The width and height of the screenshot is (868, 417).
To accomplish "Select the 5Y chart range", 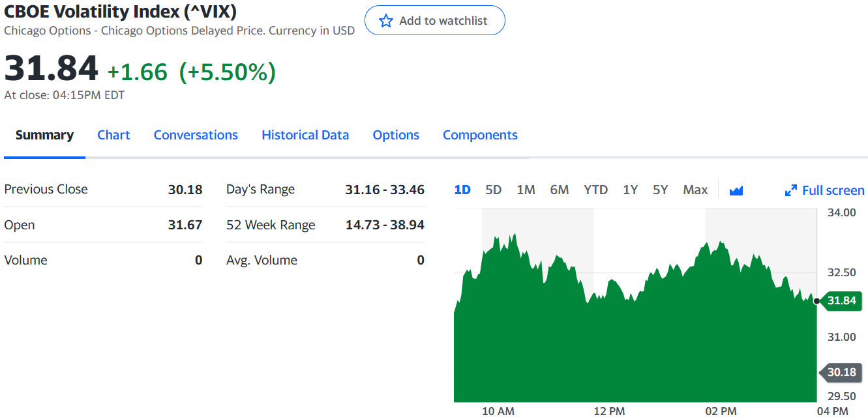I will click(x=661, y=190).
